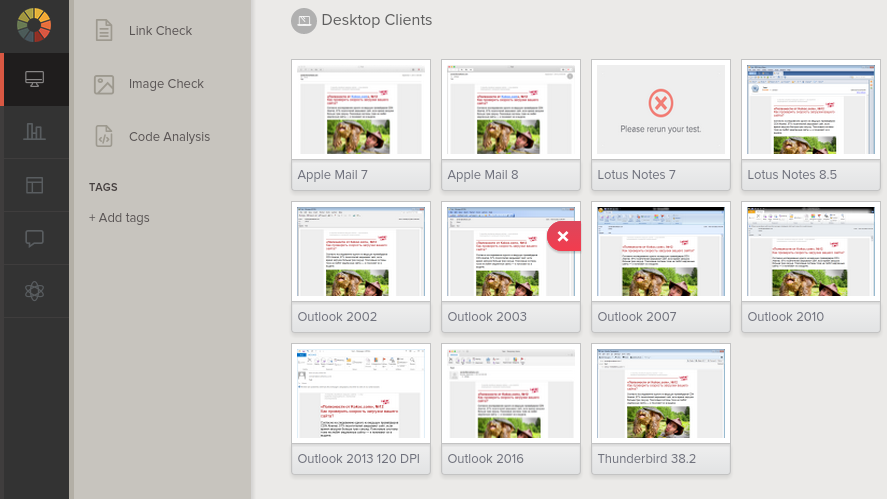Click the Outlook 2013 120 DPI label

359,459
